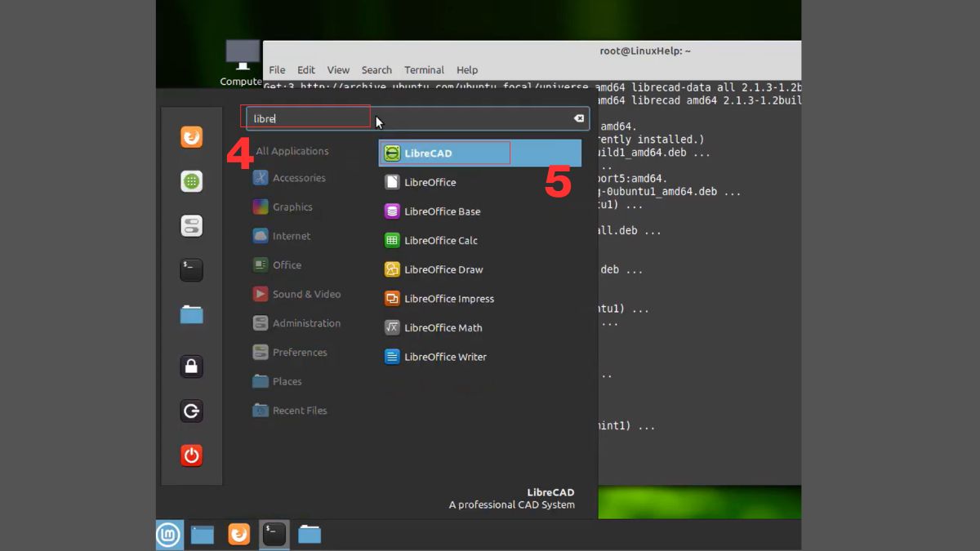980x551 pixels.
Task: Select the Administration category
Action: click(296, 323)
